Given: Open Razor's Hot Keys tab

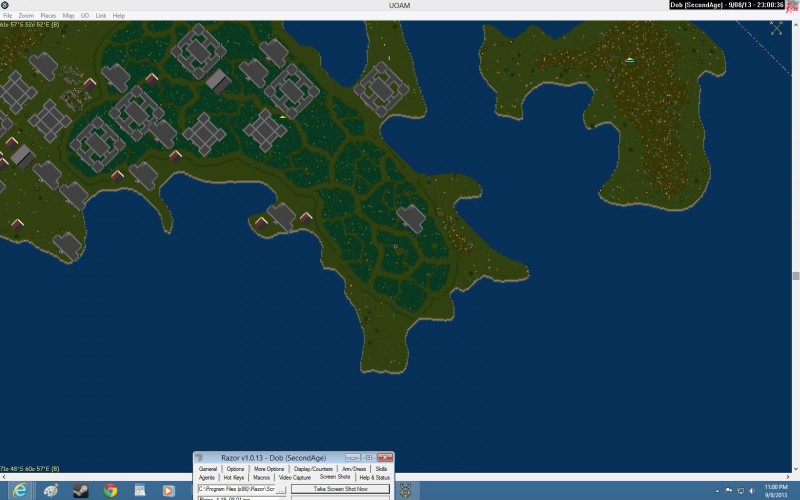Looking at the screenshot, I should tap(234, 478).
